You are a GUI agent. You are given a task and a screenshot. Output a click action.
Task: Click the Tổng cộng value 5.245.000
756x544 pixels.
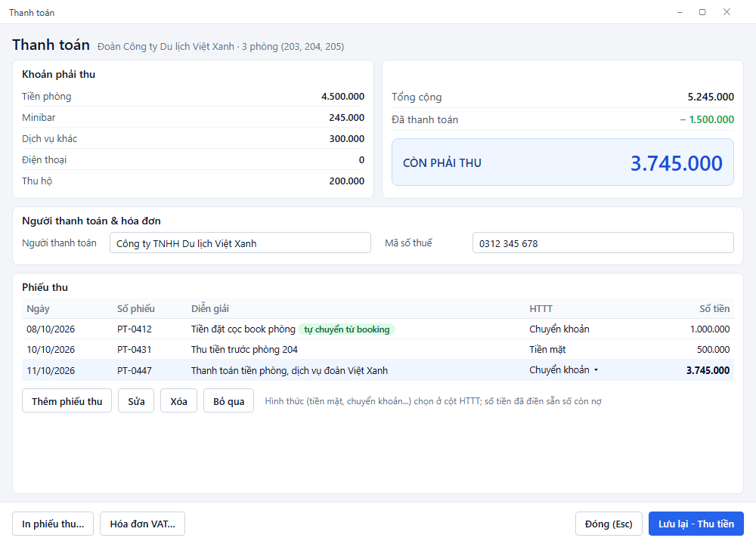coord(711,97)
